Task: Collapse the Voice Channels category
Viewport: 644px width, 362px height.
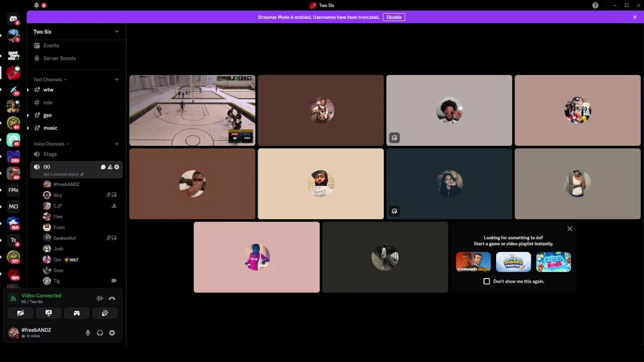Action: pyautogui.click(x=51, y=144)
